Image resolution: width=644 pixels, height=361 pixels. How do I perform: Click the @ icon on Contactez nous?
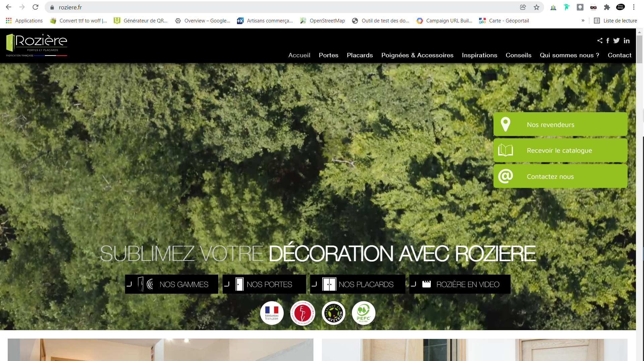506,176
